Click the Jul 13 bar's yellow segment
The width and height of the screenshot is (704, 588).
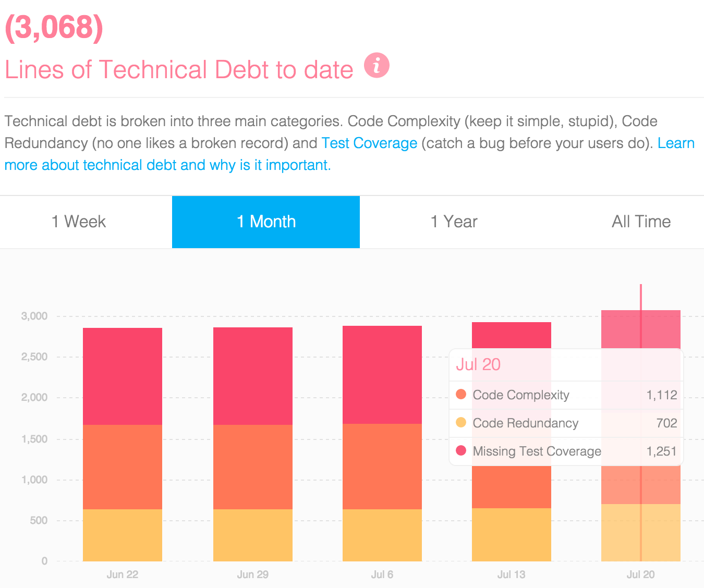(512, 534)
